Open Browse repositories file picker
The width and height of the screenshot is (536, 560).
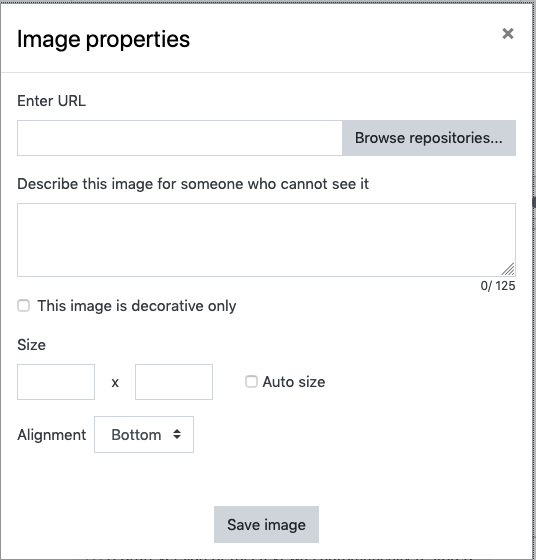429,138
